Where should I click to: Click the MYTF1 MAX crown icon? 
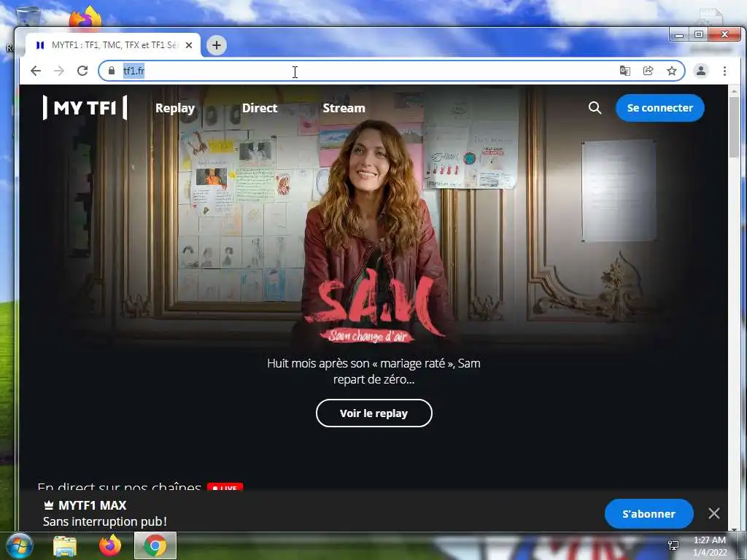(49, 505)
